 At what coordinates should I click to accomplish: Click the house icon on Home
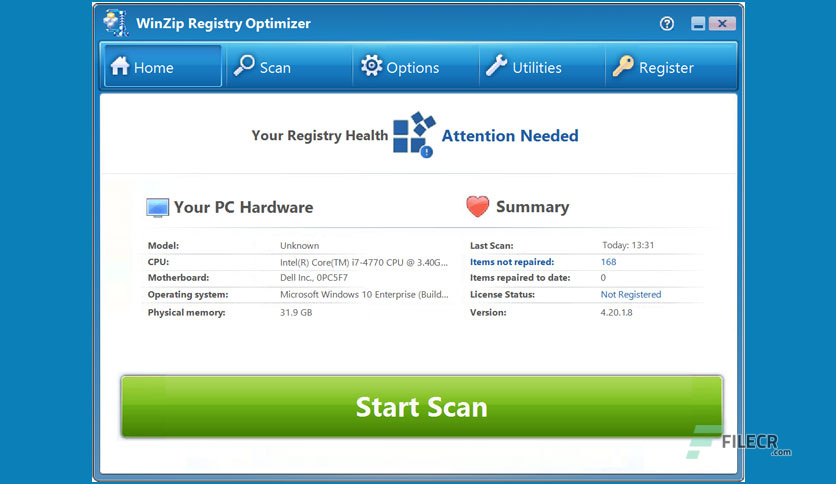(120, 66)
